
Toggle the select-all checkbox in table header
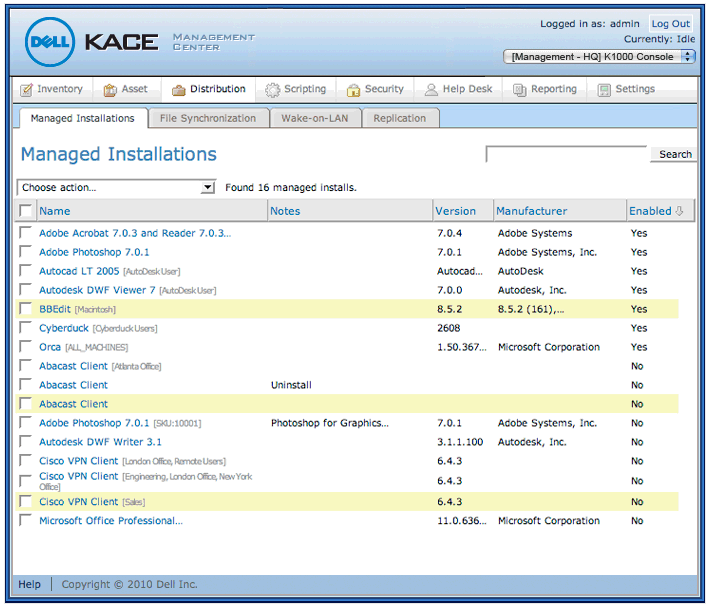pos(26,211)
